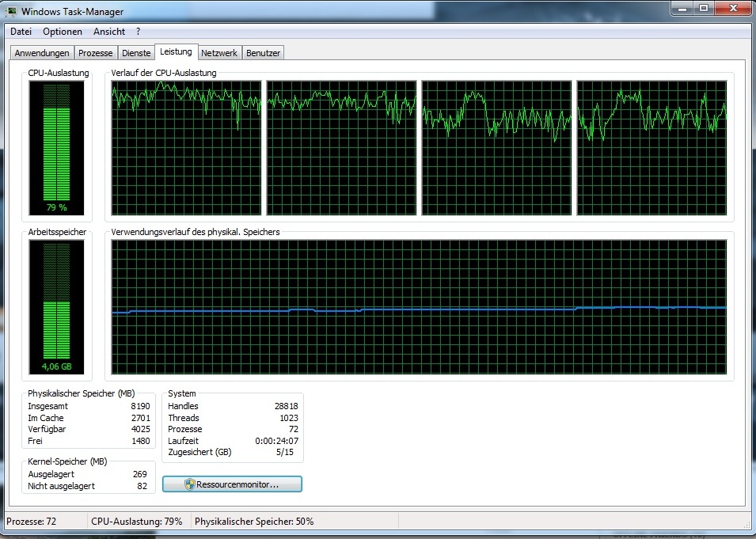This screenshot has height=539, width=756.
Task: Switch to the Anwendungen tab
Action: 42,53
